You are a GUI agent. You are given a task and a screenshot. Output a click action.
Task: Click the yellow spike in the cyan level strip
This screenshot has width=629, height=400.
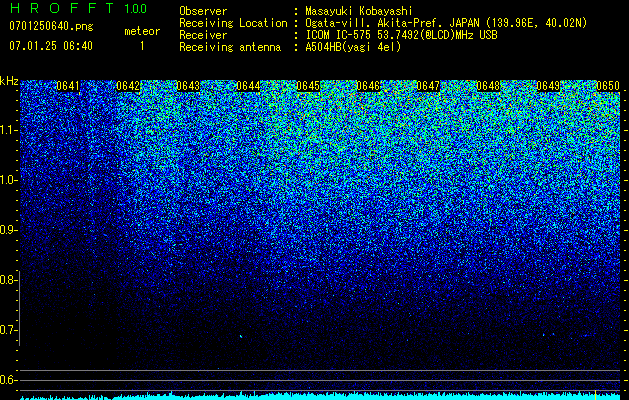click(x=595, y=394)
